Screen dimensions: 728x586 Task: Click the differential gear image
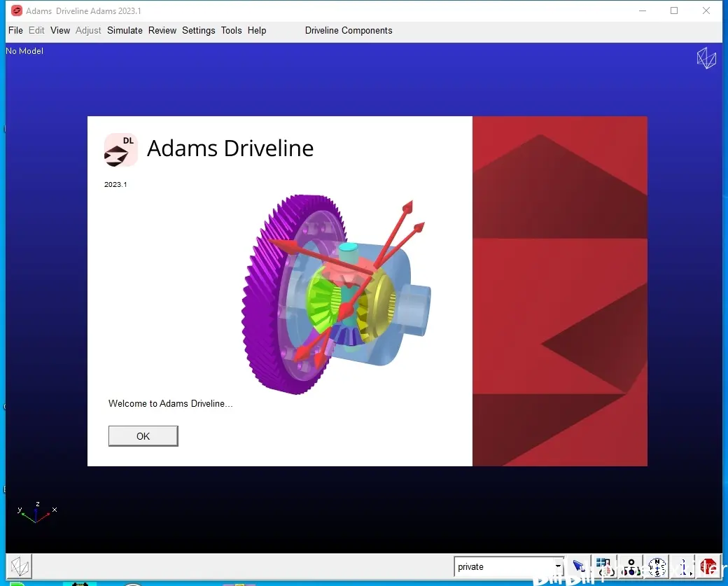336,295
